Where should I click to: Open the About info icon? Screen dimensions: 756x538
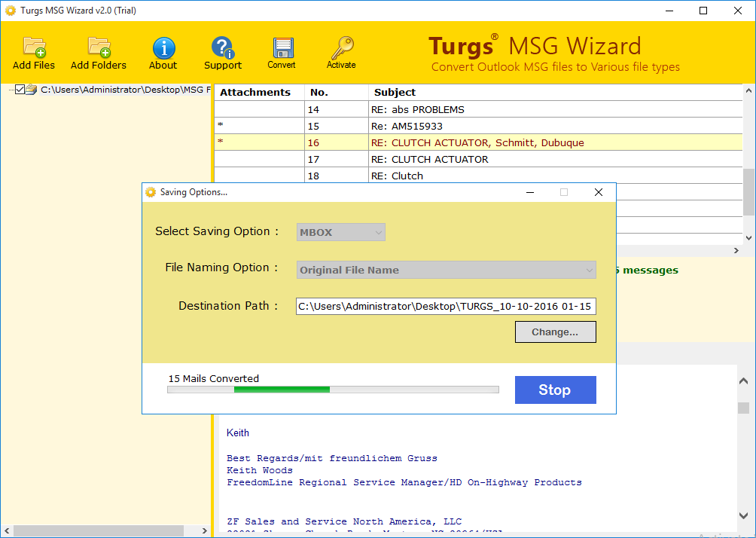point(163,47)
